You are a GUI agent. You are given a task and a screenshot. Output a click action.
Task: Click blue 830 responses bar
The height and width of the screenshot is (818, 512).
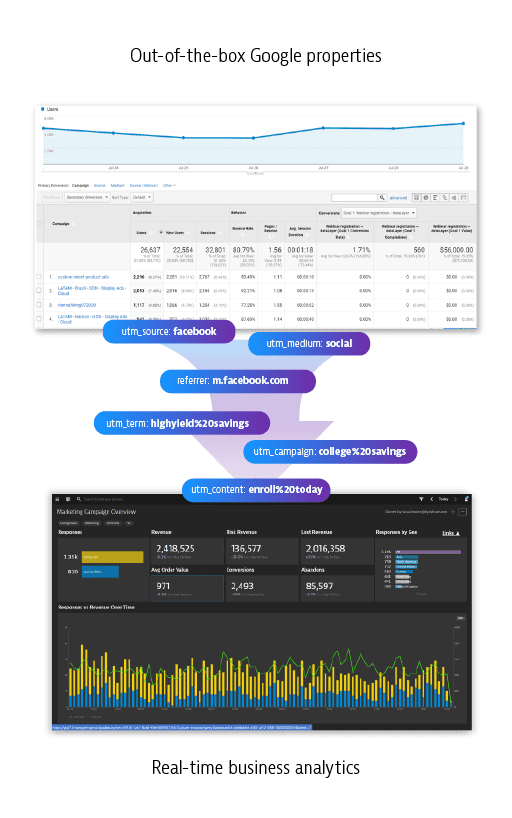tap(100, 572)
